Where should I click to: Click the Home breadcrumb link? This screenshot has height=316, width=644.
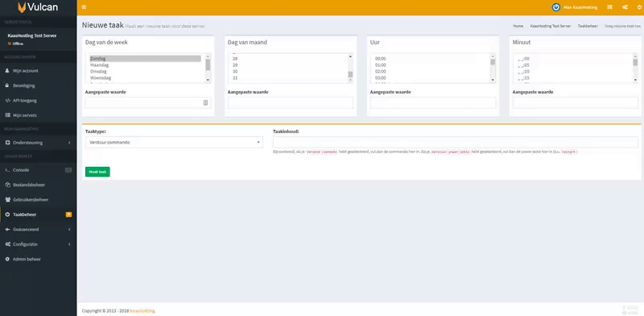pyautogui.click(x=518, y=26)
